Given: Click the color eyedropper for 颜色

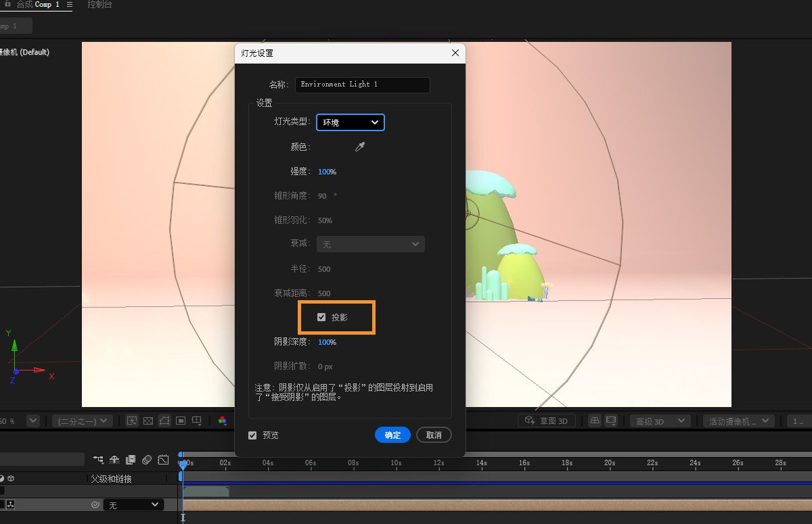Looking at the screenshot, I should pyautogui.click(x=359, y=146).
